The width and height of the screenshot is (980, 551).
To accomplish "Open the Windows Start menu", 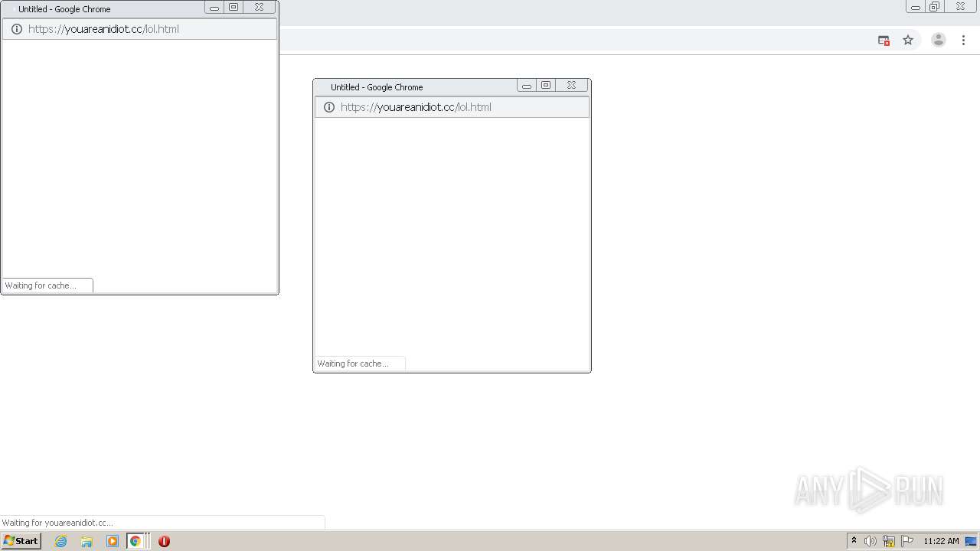I will pos(21,541).
